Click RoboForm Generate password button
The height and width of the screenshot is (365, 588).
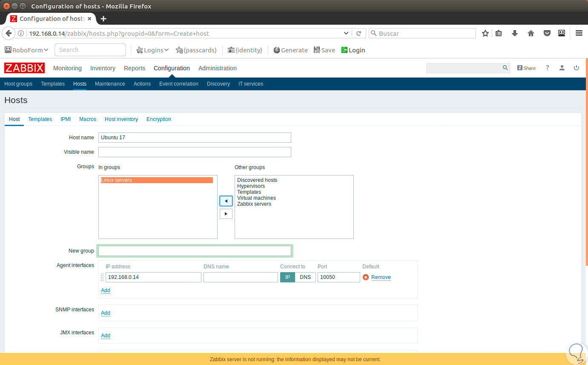coord(290,50)
